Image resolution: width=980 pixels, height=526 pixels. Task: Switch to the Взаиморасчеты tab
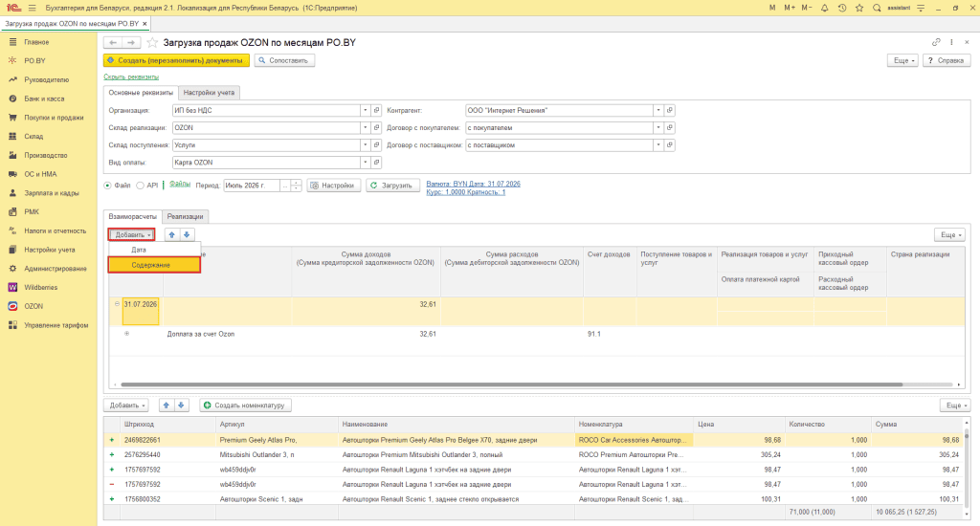pos(132,217)
